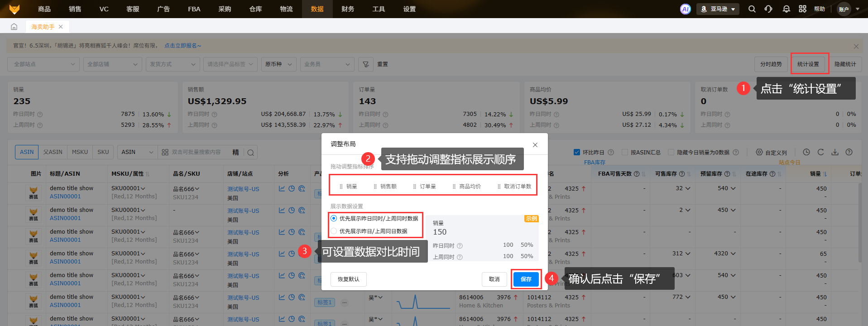Click the filter funnel icon

pyautogui.click(x=366, y=64)
